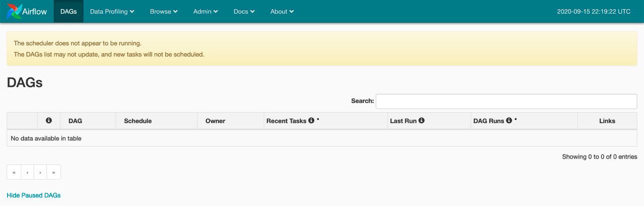Expand the Data Profiling menu
The image size is (644, 206).
click(112, 11)
